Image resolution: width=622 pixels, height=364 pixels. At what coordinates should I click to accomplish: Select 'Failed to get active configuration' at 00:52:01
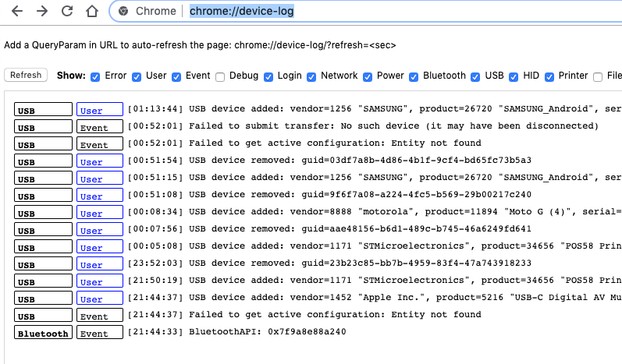click(335, 143)
